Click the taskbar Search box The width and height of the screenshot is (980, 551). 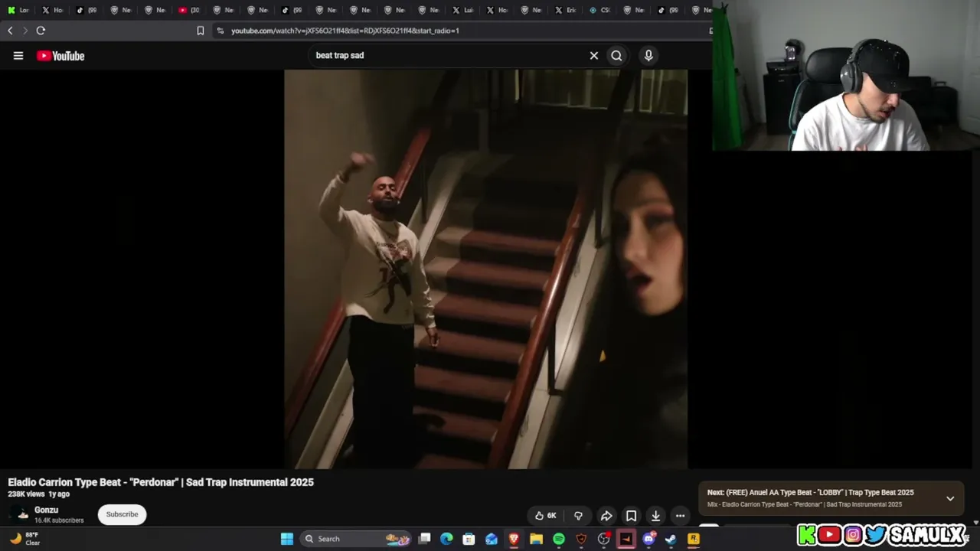coord(357,539)
